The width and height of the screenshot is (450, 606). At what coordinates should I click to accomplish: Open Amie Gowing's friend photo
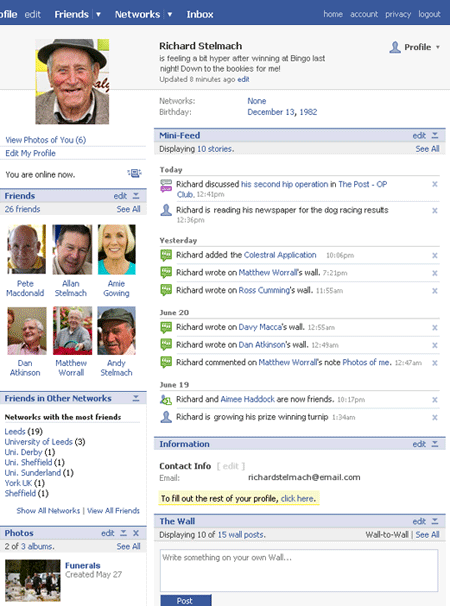coord(117,249)
